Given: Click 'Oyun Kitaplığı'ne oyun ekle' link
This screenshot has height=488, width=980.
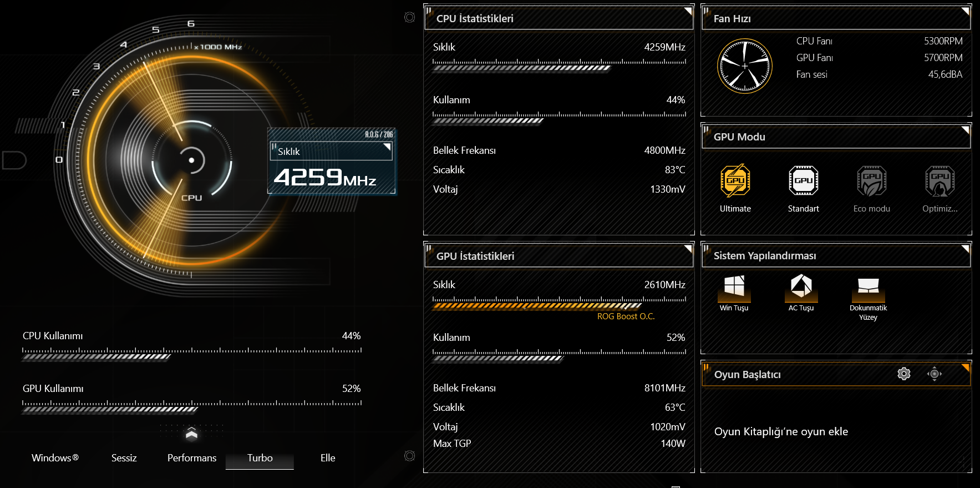Looking at the screenshot, I should [x=781, y=432].
